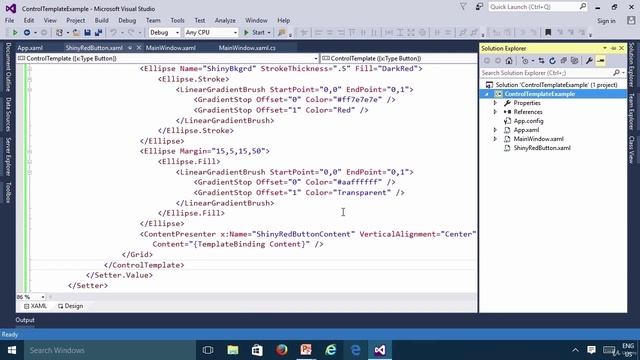The image size is (640, 360).
Task: Switch to the XAML view tab
Action: (x=36, y=306)
